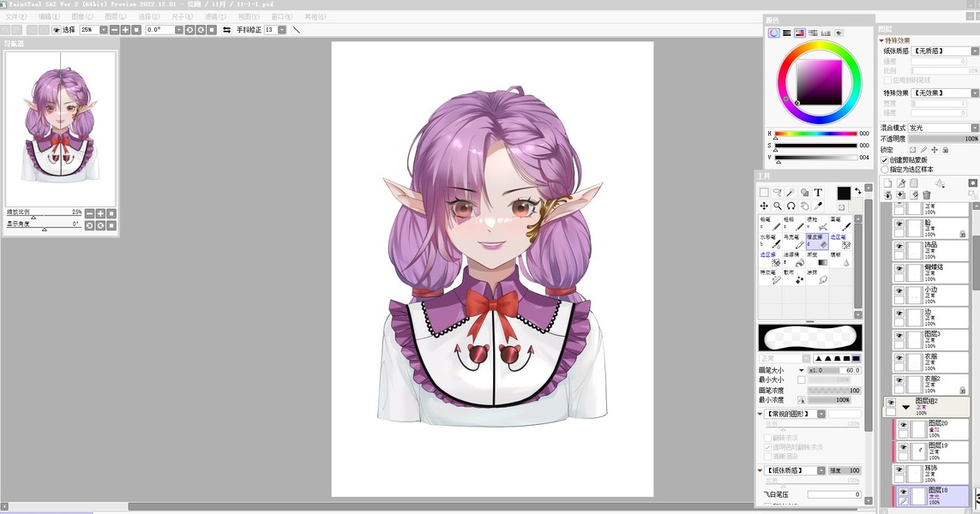The image size is (980, 514).
Task: Choose the 橡皮擦 eraser brush
Action: tap(817, 241)
